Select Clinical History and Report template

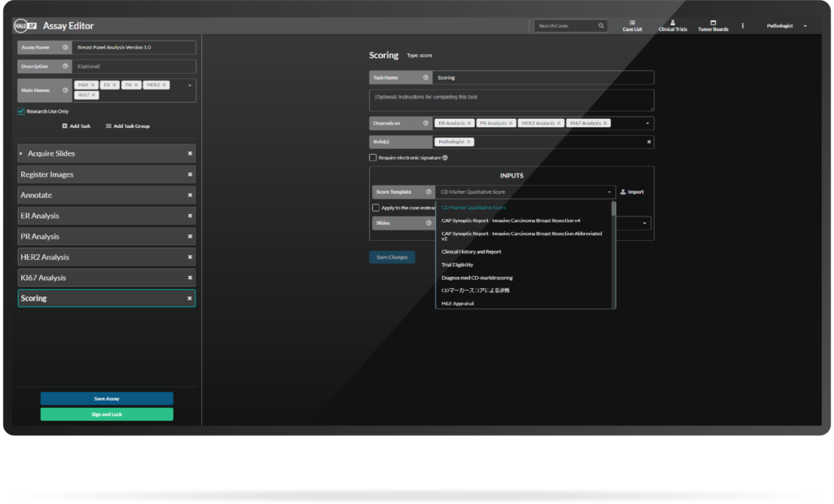pyautogui.click(x=471, y=252)
